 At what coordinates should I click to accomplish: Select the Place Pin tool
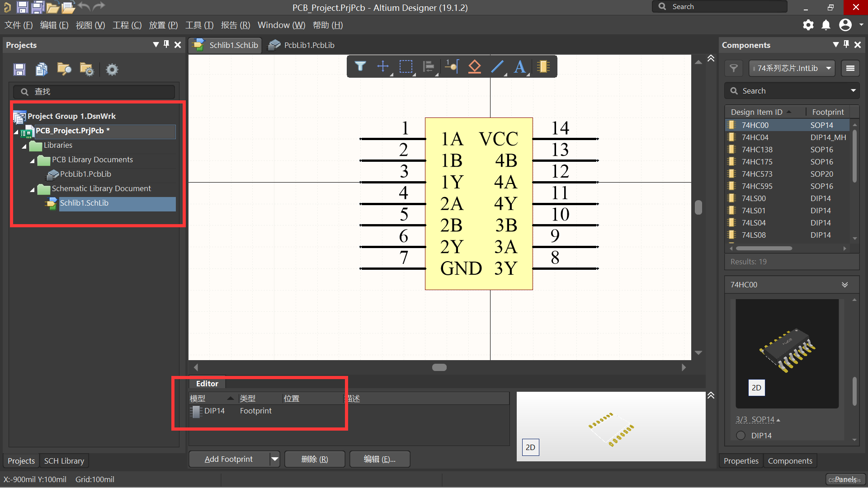pyautogui.click(x=452, y=66)
